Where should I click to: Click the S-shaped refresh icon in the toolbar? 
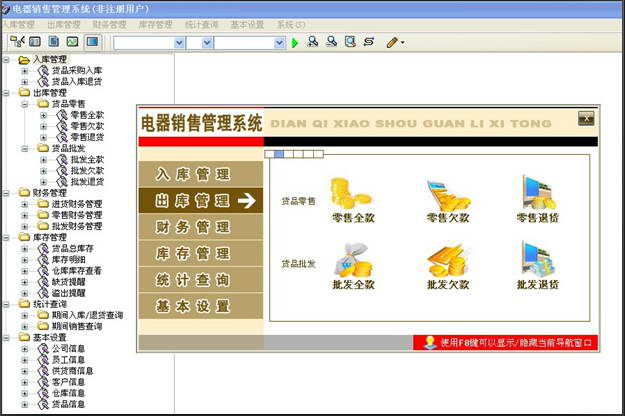coord(369,41)
